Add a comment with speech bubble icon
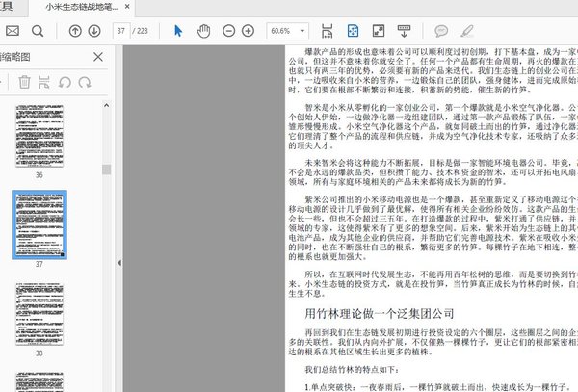 [441, 31]
